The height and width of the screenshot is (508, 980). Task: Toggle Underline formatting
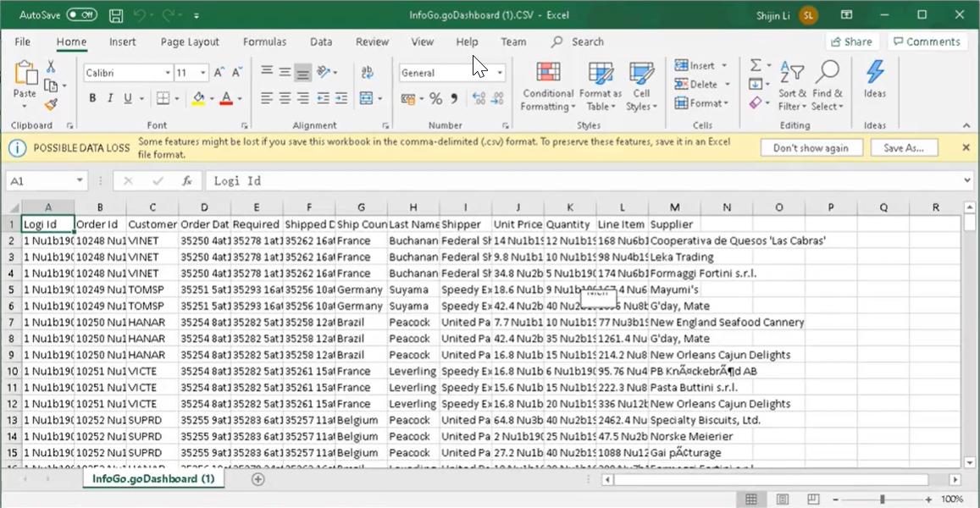128,98
